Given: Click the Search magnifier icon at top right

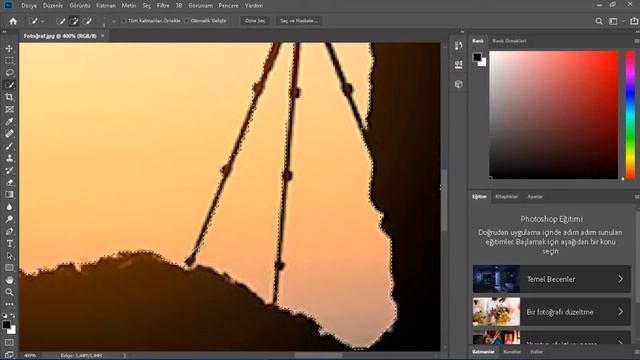Looking at the screenshot, I should click(x=599, y=21).
